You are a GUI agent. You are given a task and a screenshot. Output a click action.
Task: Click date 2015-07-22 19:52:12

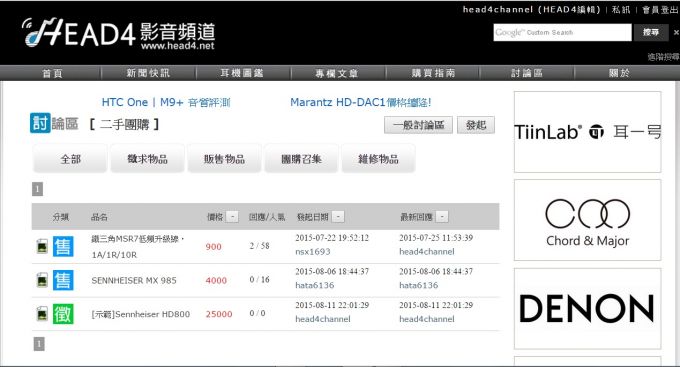[x=332, y=238]
